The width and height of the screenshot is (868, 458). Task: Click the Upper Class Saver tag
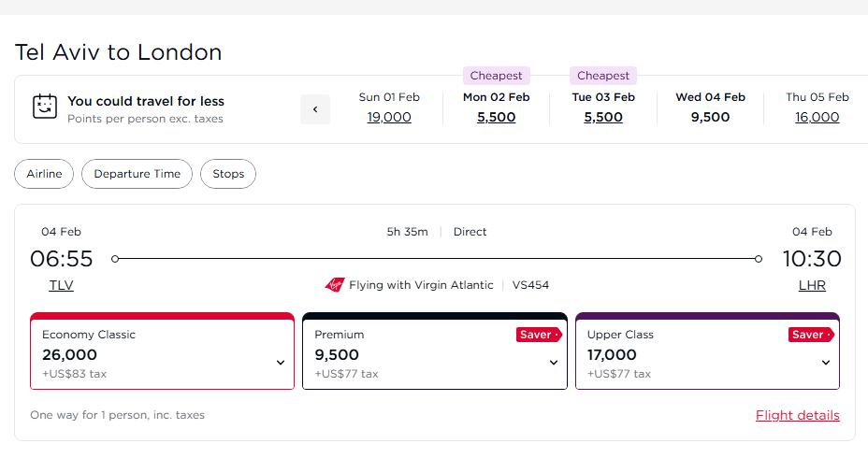click(x=810, y=335)
